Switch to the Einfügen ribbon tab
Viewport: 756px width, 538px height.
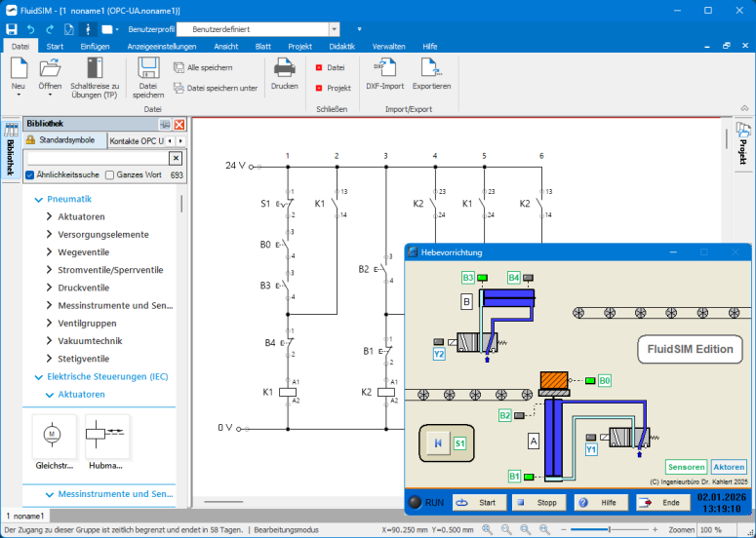(x=95, y=46)
